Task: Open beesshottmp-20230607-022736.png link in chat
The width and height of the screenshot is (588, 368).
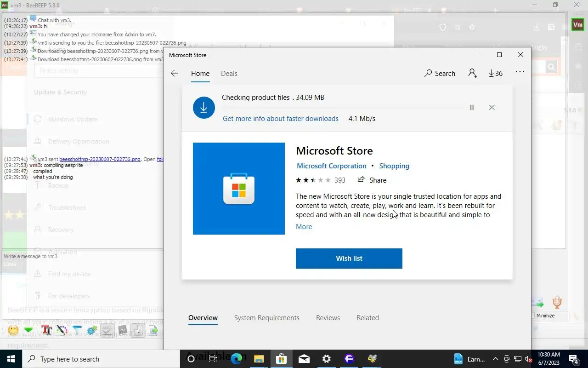Action: click(100, 159)
